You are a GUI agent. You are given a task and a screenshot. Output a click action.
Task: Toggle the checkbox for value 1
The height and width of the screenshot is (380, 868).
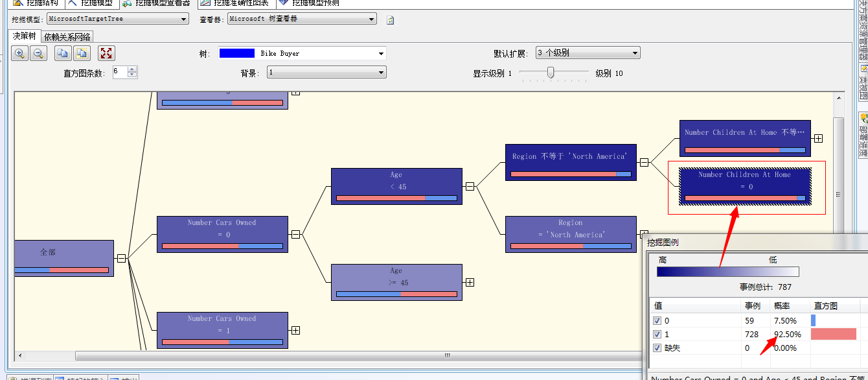coord(657,335)
